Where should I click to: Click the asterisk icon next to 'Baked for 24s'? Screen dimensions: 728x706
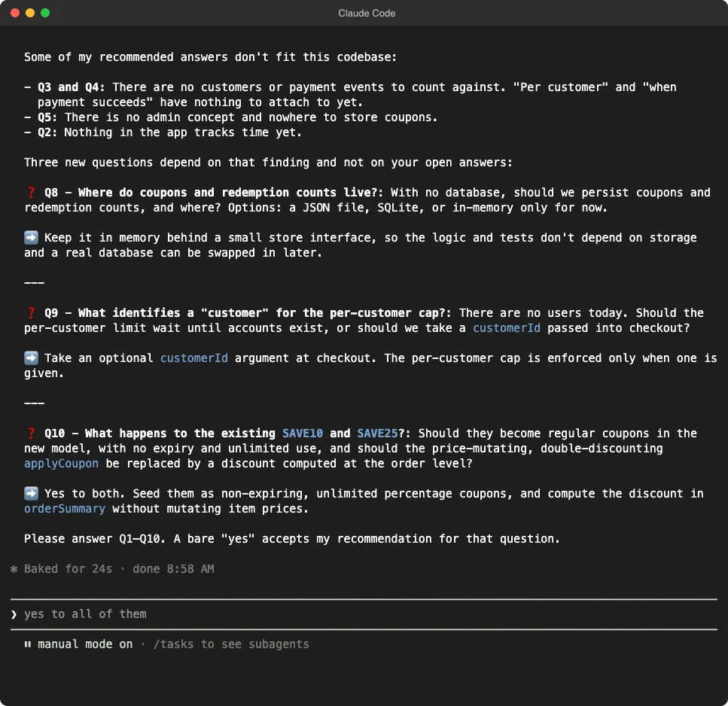[x=14, y=569]
